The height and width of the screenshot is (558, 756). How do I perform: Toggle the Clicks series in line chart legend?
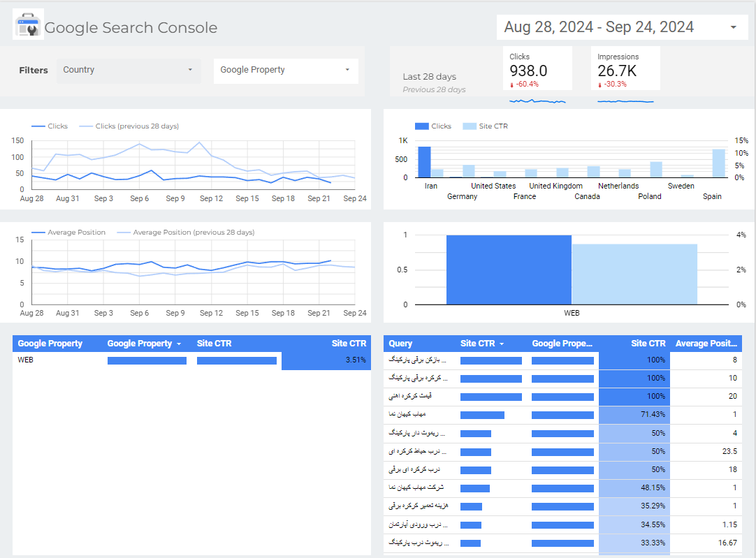[50, 126]
